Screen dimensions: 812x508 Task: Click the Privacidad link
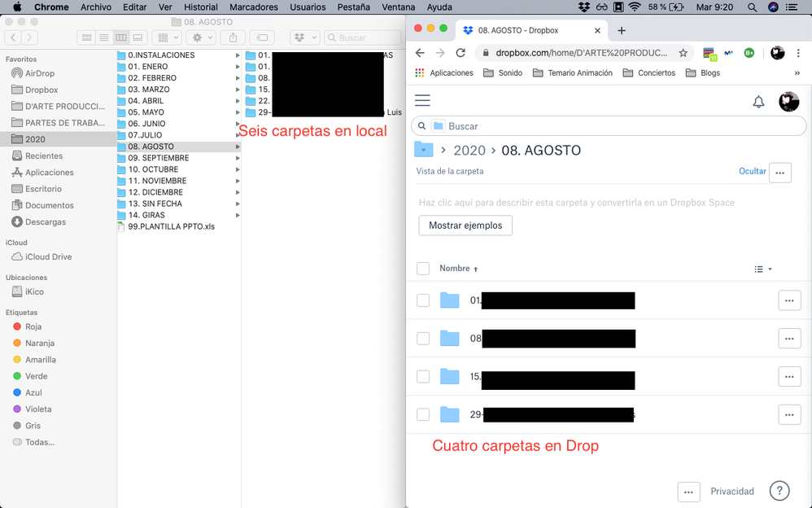[732, 492]
